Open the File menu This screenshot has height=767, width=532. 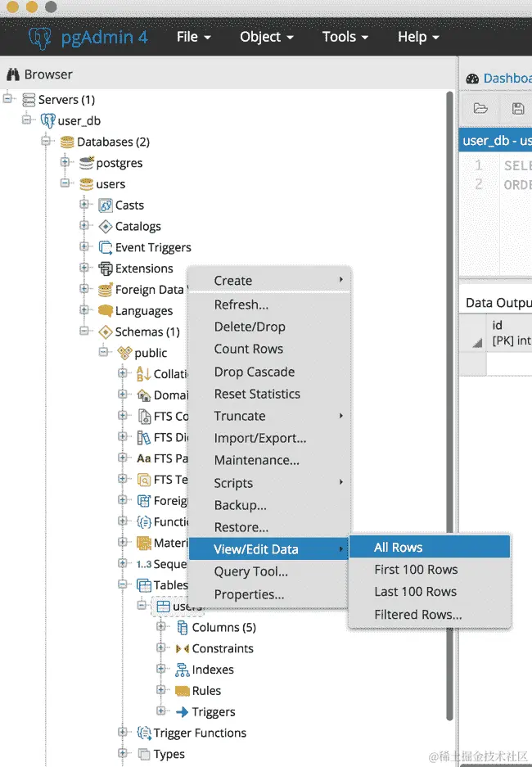(194, 37)
